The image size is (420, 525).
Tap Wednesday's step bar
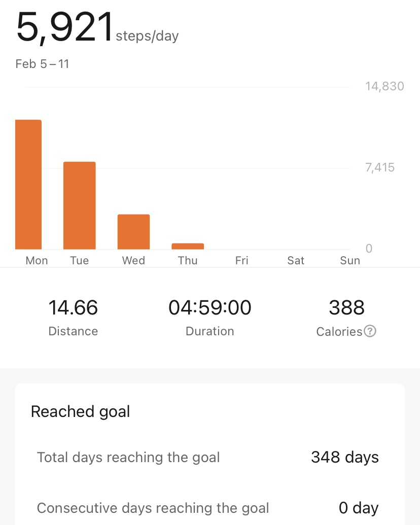pyautogui.click(x=133, y=232)
